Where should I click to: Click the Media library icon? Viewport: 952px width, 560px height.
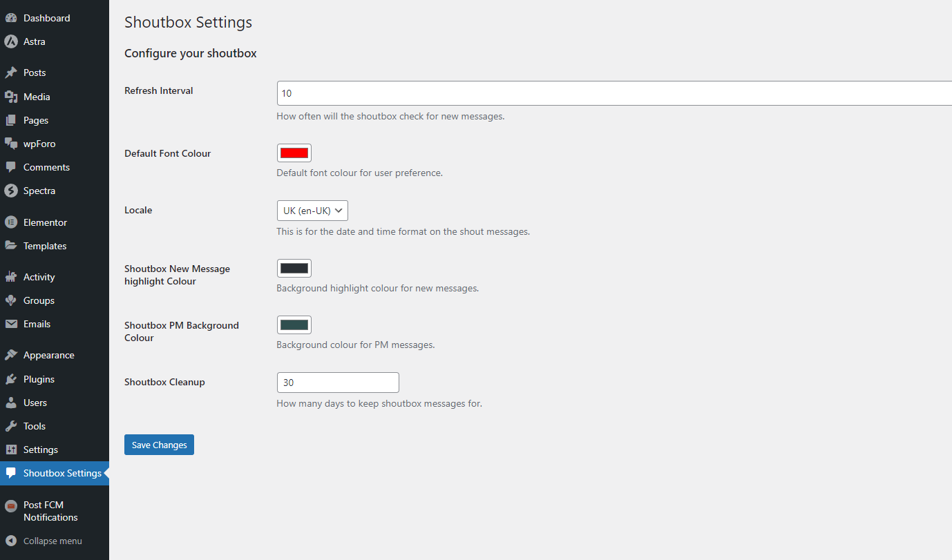click(11, 97)
